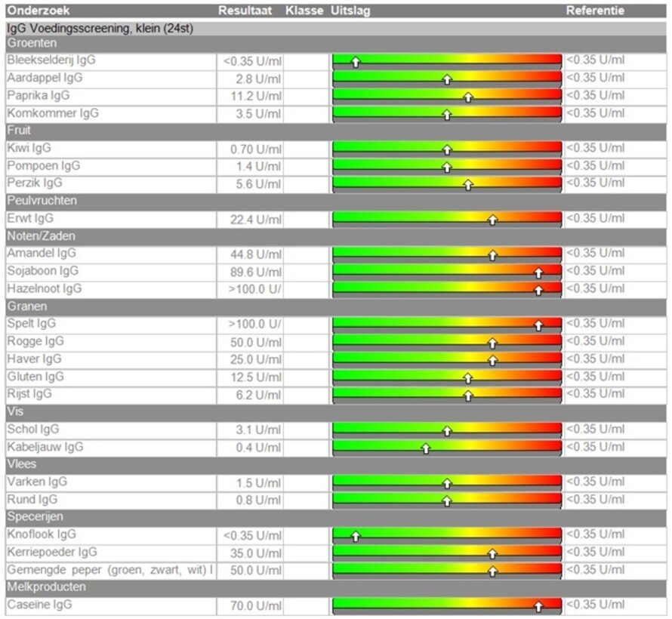Click the IgG Voedingsscreening, klein (24st) title
This screenshot has width=672, height=619.
pos(94,27)
